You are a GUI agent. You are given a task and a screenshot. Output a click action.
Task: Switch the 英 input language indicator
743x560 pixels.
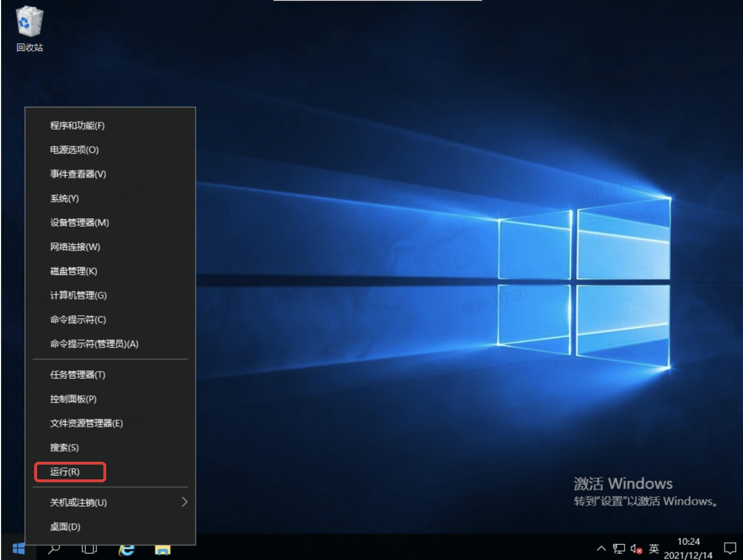point(654,549)
